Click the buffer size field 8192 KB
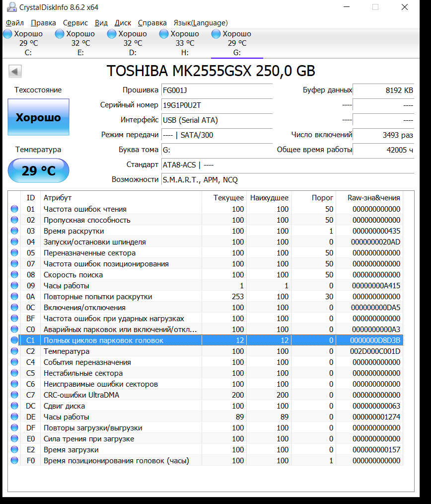Viewport: 431px width, 504px height. point(383,90)
